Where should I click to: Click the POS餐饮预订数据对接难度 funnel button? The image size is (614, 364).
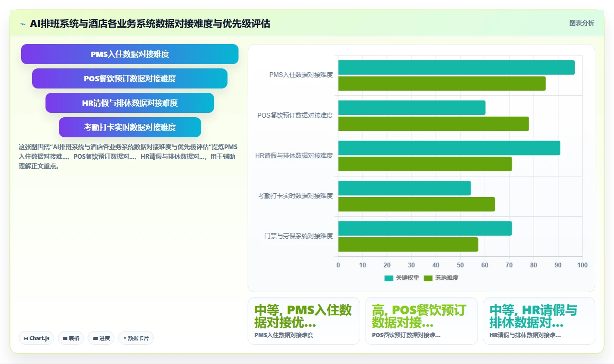coord(130,78)
